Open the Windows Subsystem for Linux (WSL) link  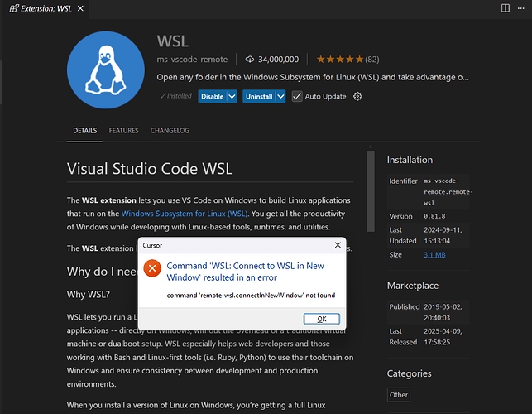click(185, 214)
